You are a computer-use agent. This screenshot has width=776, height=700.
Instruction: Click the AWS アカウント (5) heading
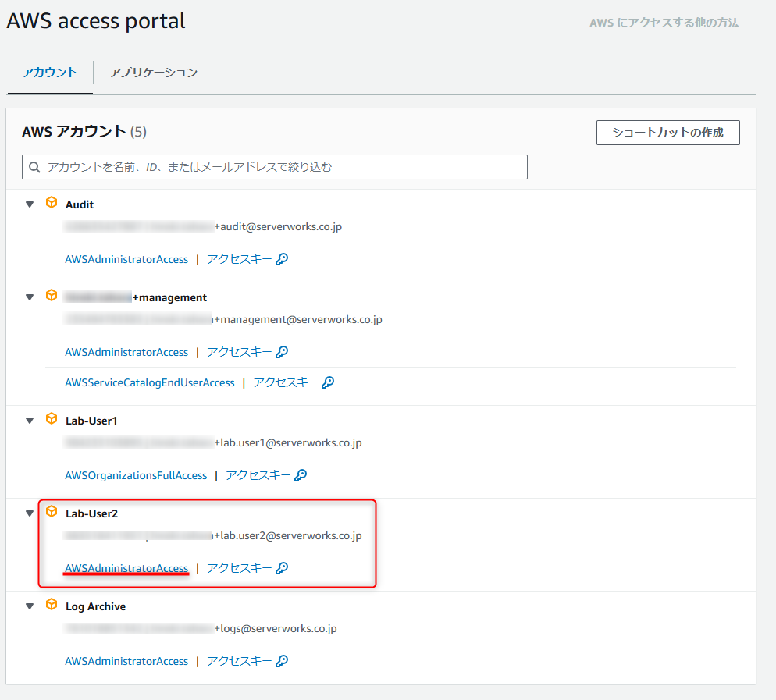pos(84,132)
